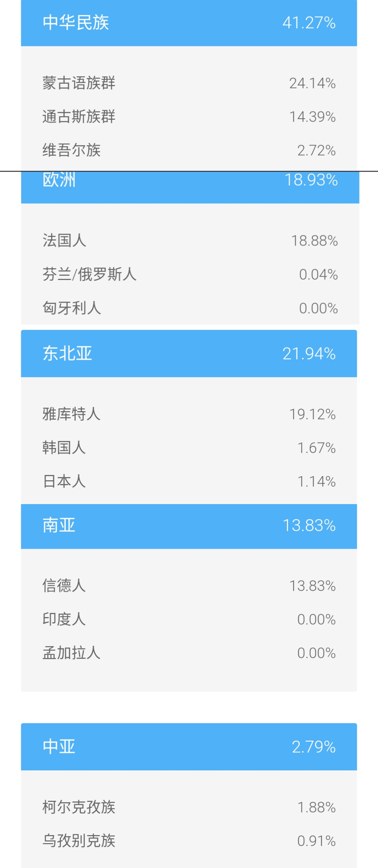Select the 中亚 2.79% header bar

coord(189,747)
